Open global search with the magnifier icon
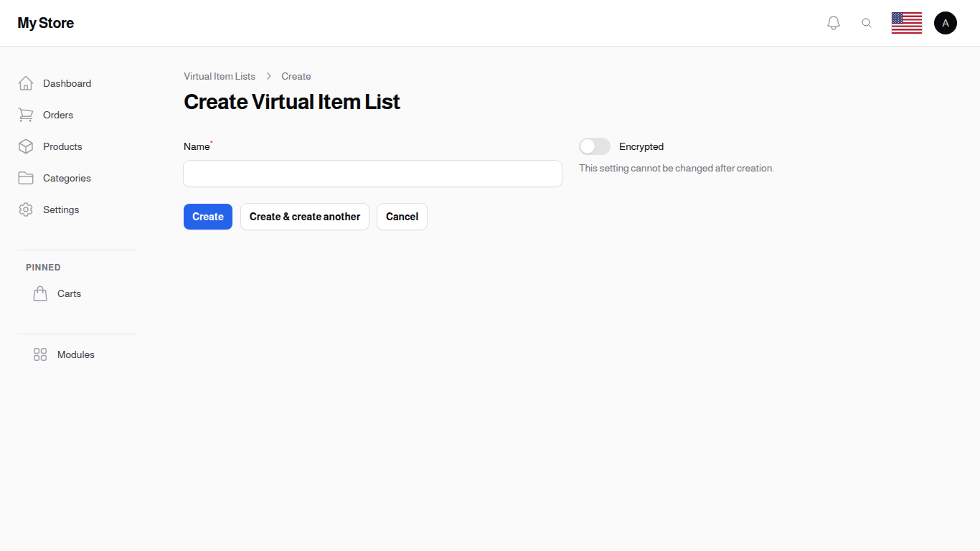The height and width of the screenshot is (551, 980). tap(867, 22)
